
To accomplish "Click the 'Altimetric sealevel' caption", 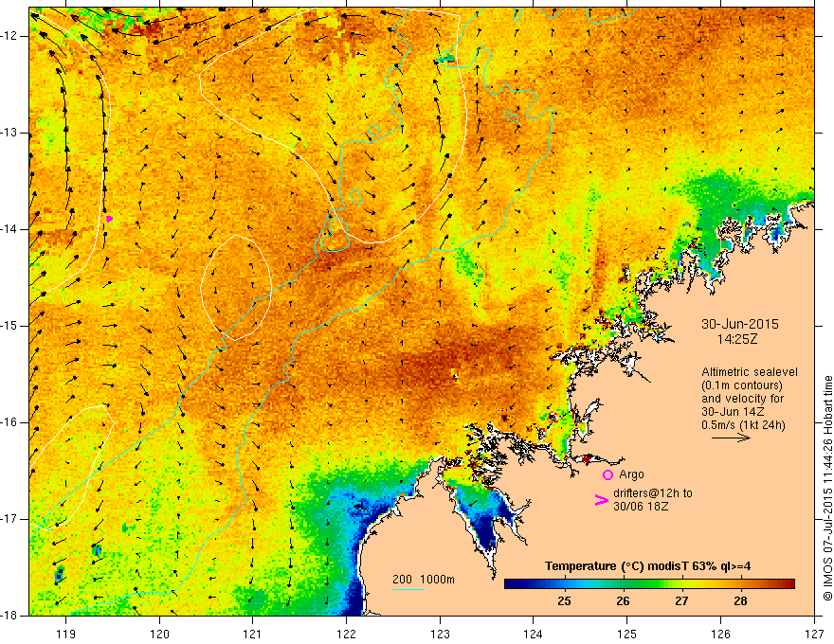I will point(750,372).
